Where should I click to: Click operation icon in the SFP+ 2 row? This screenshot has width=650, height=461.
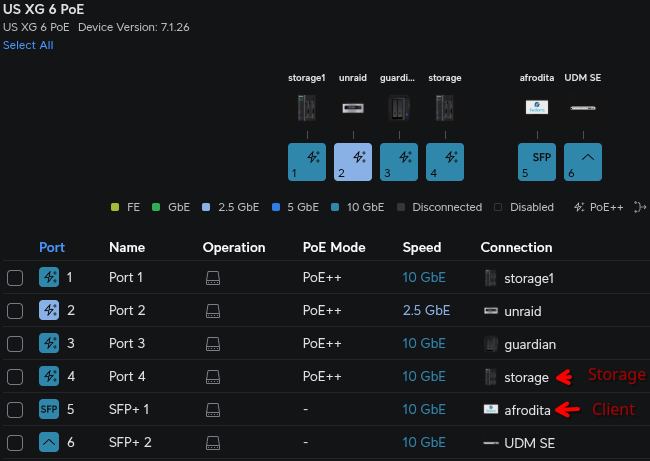(212, 442)
